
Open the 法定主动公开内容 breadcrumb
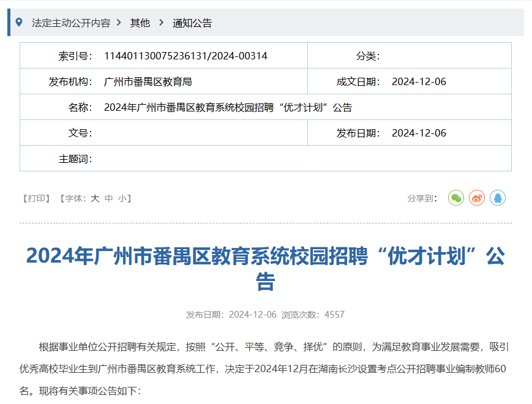click(x=71, y=23)
